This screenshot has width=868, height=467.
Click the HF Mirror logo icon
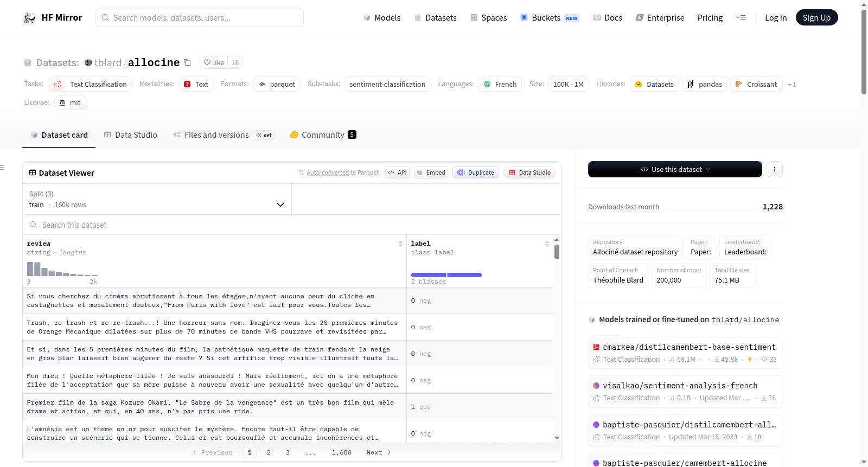pos(29,18)
